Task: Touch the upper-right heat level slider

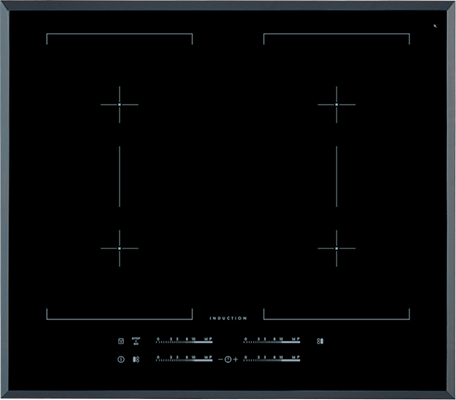Action: [x=272, y=340]
